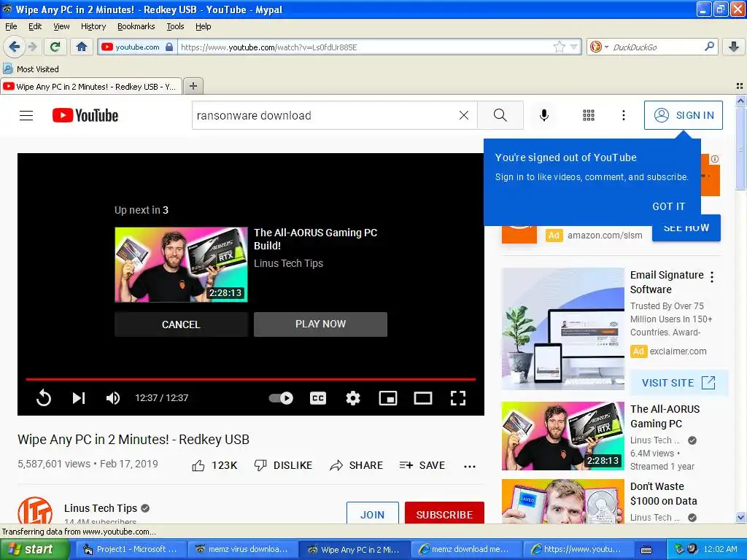Open the Most Visited bookmarks folder
The height and width of the screenshot is (560, 747).
(31, 69)
